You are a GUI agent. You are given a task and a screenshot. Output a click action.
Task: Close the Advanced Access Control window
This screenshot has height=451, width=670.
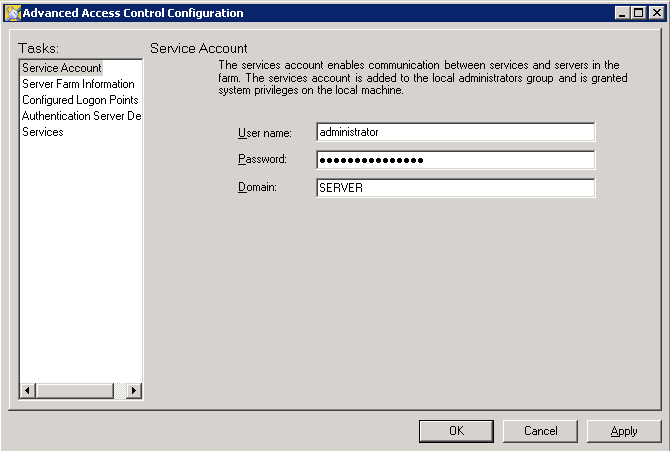pyautogui.click(x=656, y=13)
